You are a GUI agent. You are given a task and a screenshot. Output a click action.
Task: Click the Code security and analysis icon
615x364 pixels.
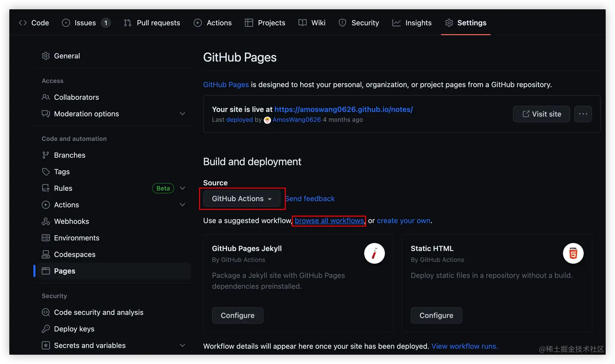[x=46, y=312]
